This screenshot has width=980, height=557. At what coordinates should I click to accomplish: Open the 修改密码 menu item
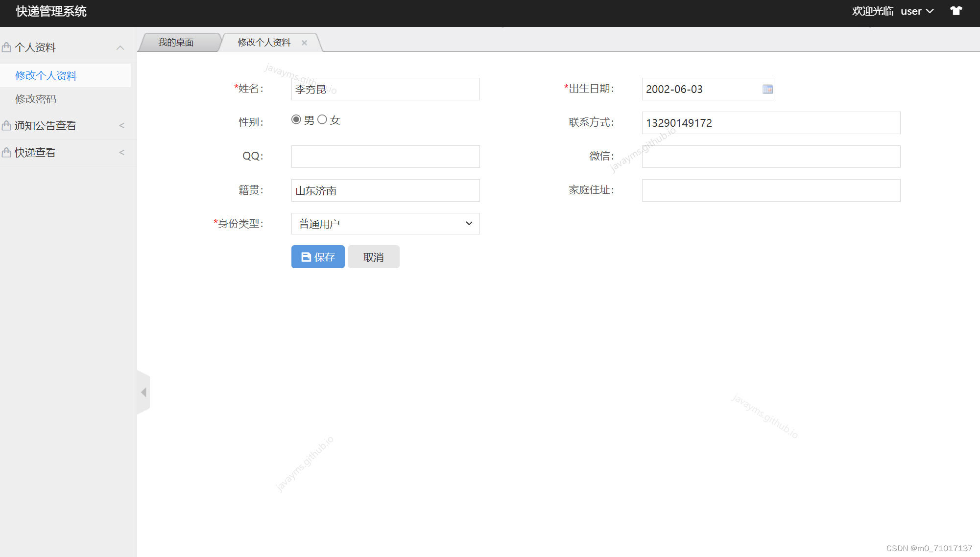[x=36, y=99]
